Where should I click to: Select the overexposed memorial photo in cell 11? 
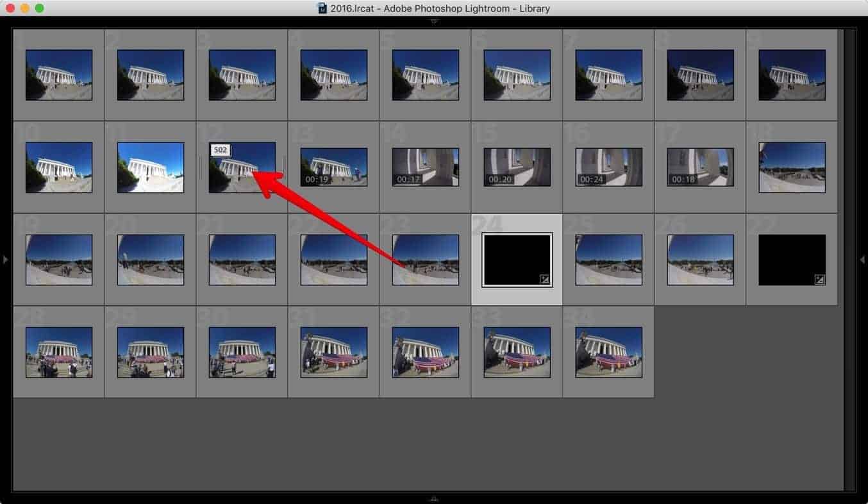click(151, 167)
